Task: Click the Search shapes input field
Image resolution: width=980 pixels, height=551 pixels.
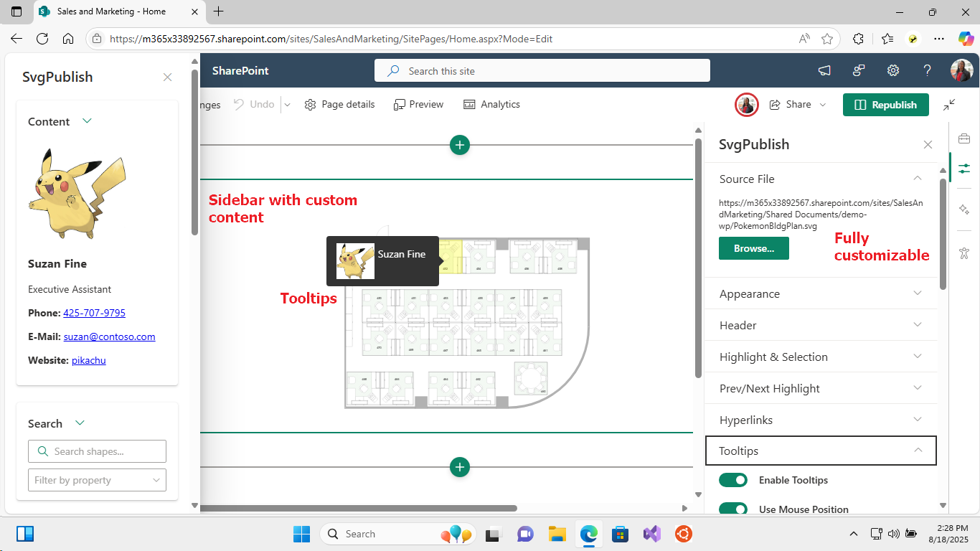Action: tap(97, 451)
